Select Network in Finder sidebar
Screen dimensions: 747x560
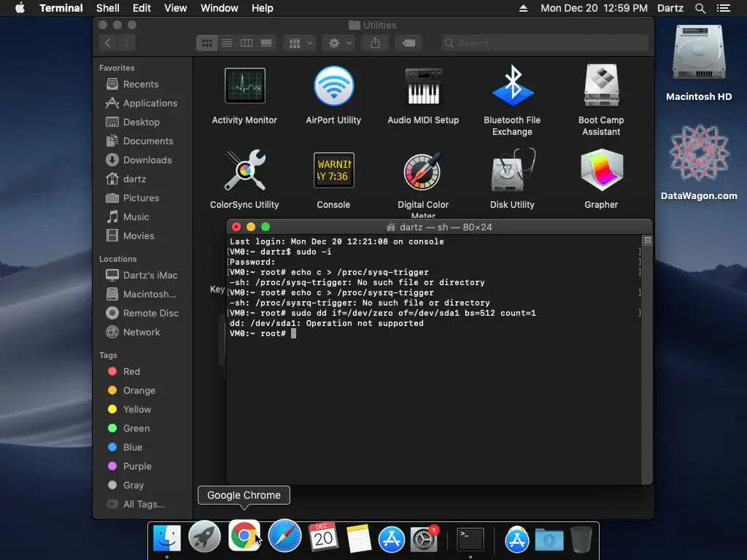(143, 332)
